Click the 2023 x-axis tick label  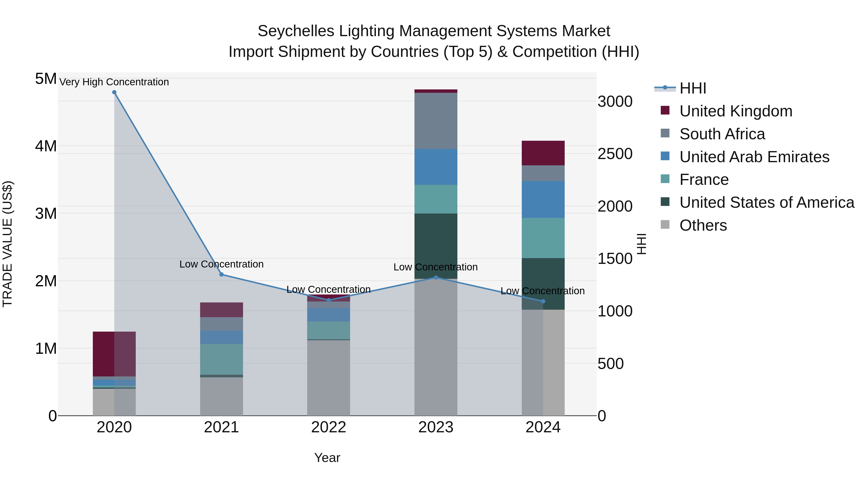click(x=436, y=427)
